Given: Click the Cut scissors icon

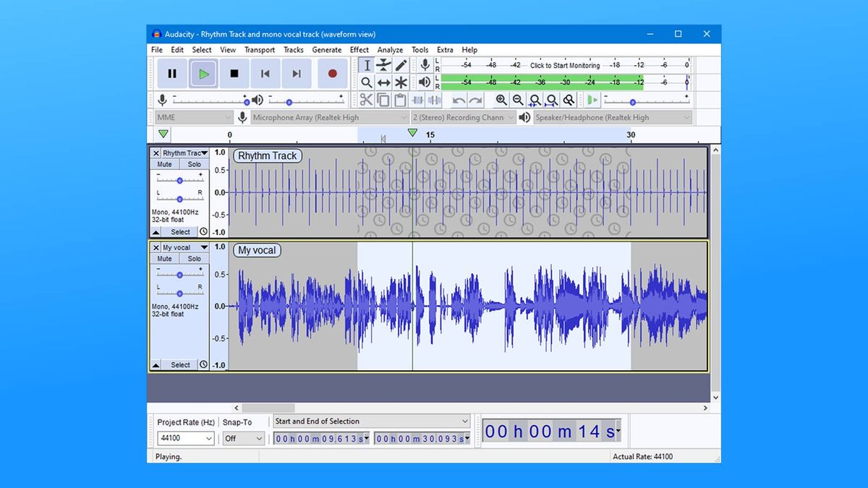Looking at the screenshot, I should pos(367,100).
